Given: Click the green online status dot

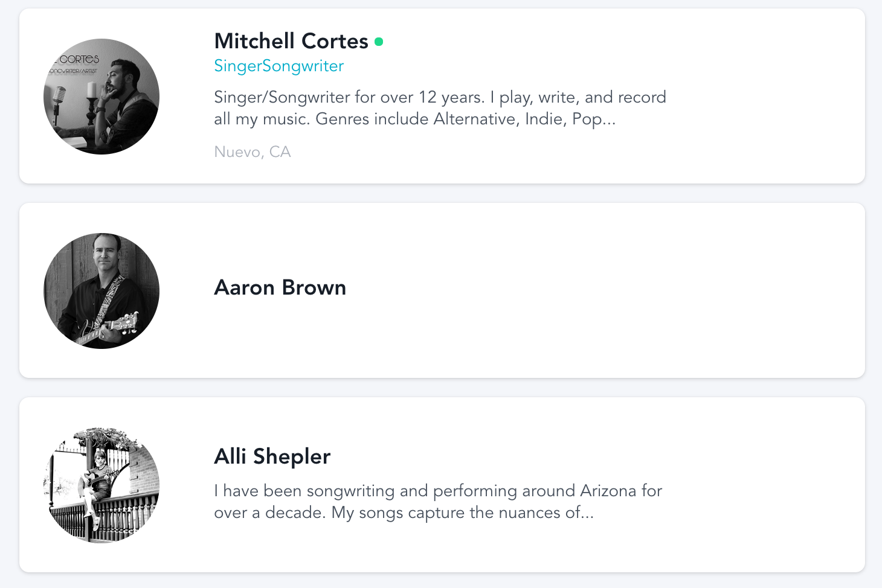Looking at the screenshot, I should [379, 42].
